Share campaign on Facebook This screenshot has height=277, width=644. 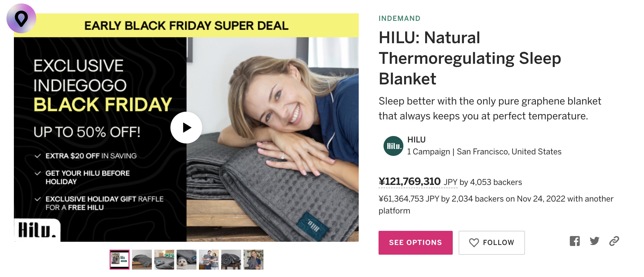tap(575, 241)
